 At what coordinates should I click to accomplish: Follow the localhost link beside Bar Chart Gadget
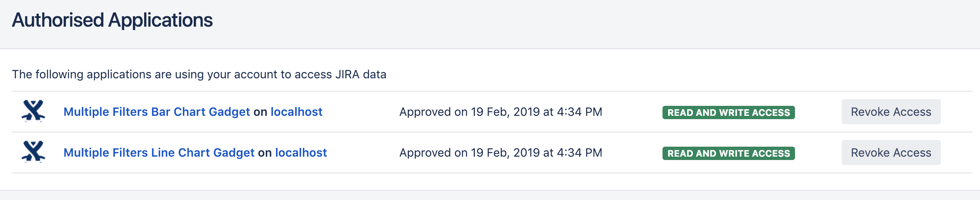(x=296, y=112)
